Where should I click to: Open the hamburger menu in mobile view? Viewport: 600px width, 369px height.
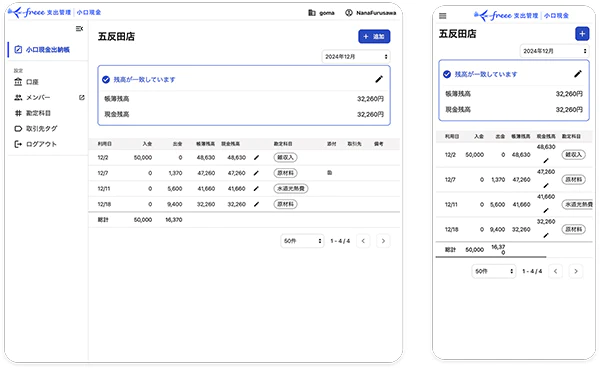(x=442, y=16)
